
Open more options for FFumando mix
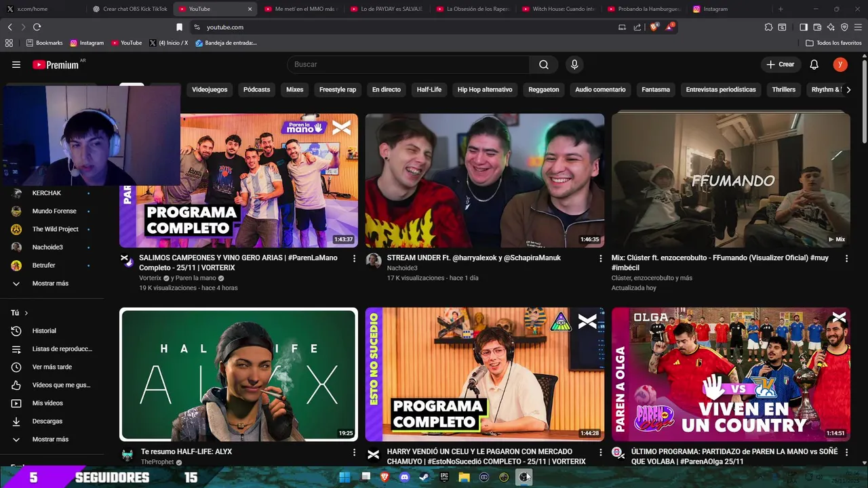[846, 258]
